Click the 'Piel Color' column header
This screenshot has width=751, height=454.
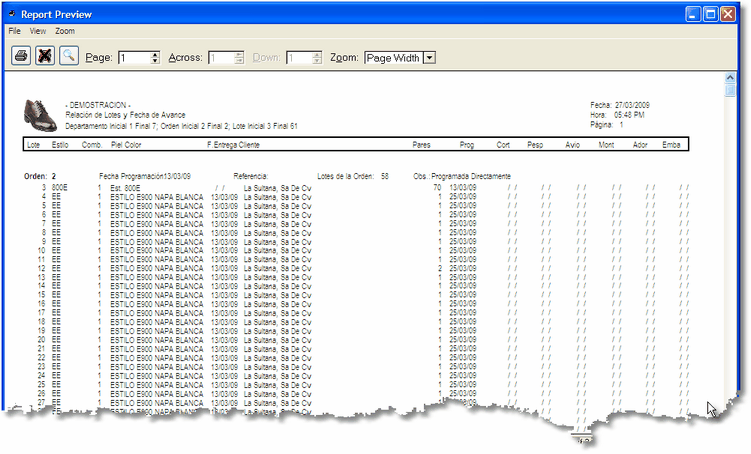pos(126,145)
